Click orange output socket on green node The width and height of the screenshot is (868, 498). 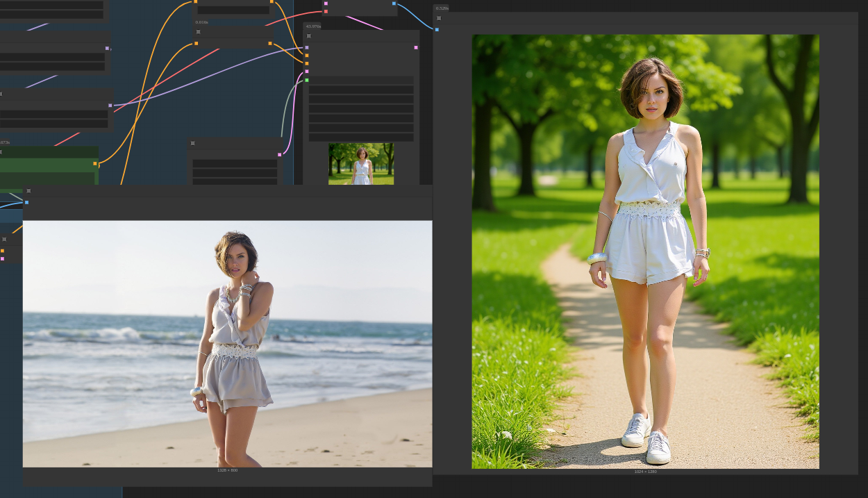95,164
